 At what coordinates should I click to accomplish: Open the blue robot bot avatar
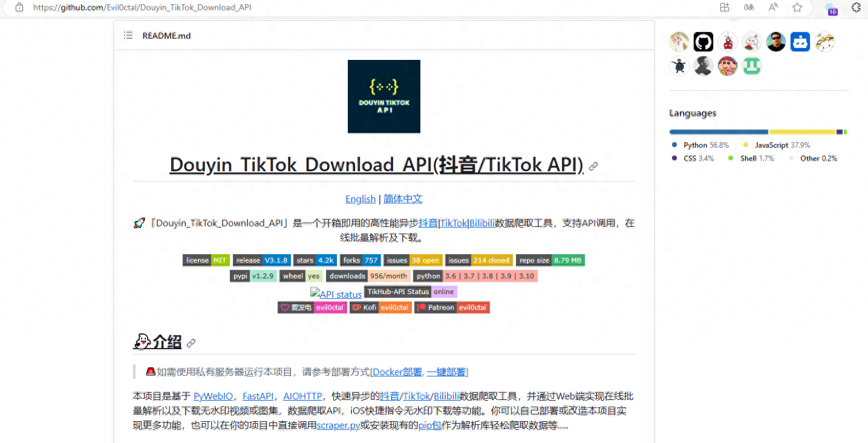(x=800, y=42)
